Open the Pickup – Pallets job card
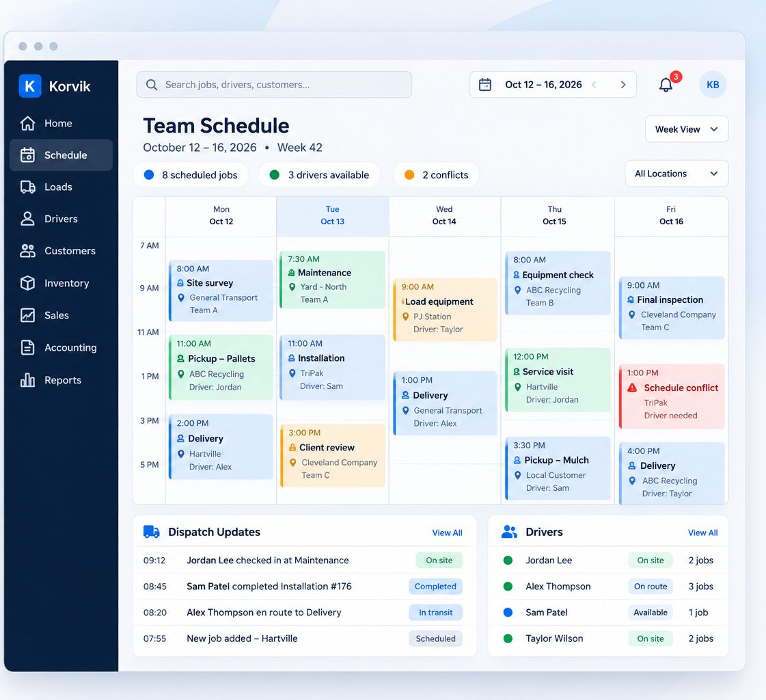 pos(221,367)
